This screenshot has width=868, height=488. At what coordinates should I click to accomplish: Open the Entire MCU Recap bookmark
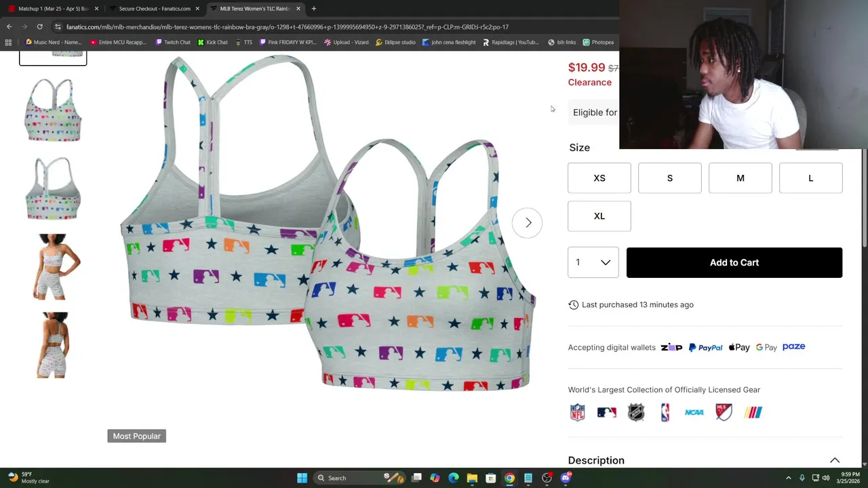pyautogui.click(x=118, y=42)
